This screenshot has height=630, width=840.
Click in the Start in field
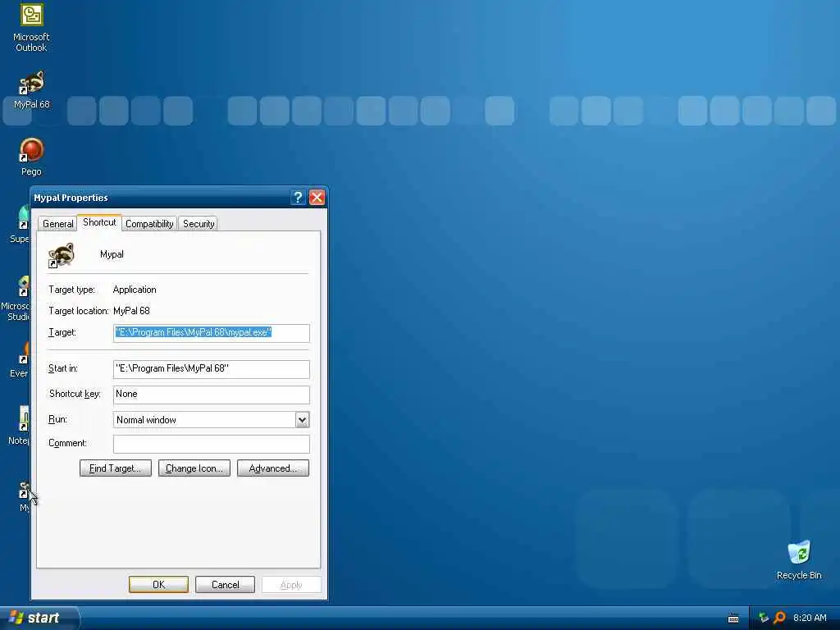click(x=211, y=368)
